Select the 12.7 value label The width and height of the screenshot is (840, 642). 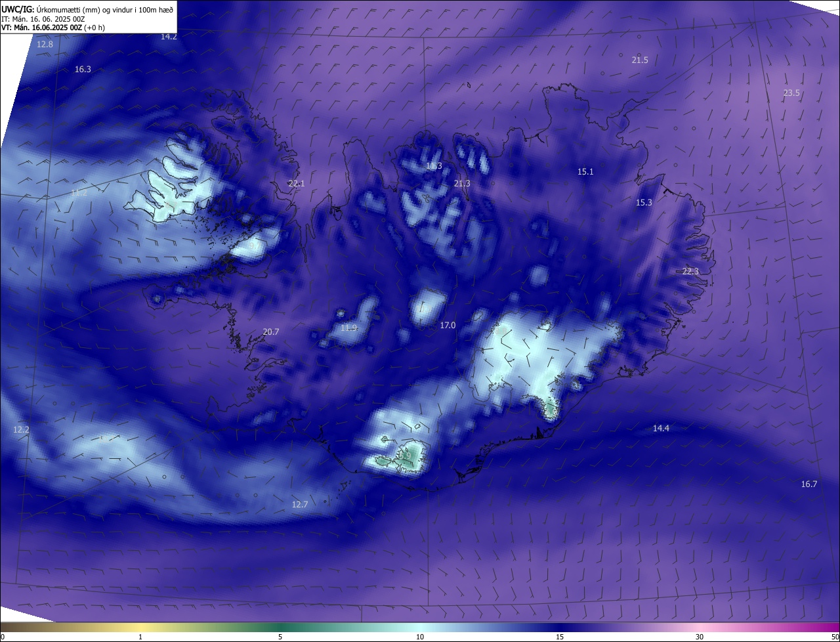(299, 504)
